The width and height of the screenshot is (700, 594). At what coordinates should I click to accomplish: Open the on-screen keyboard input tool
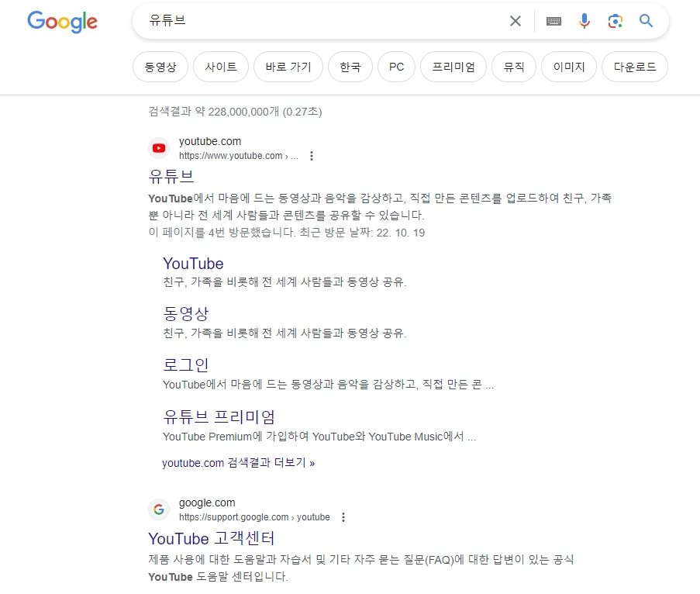coord(553,21)
